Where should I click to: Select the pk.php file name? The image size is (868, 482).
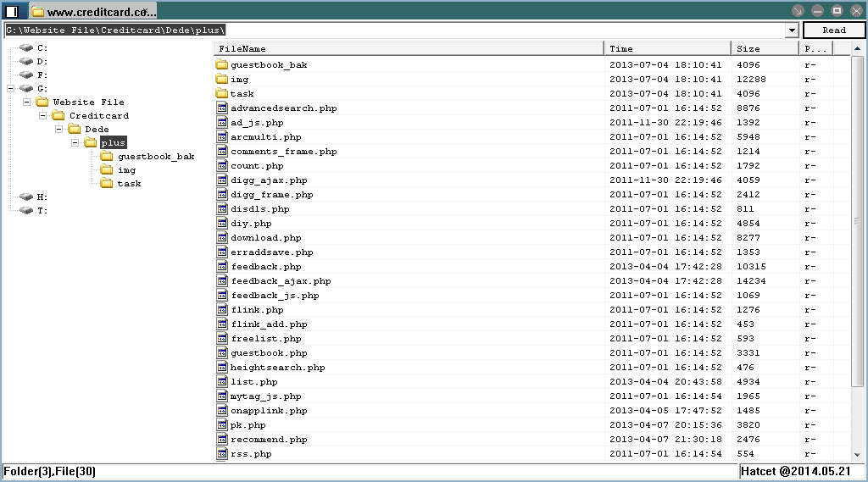coord(248,425)
